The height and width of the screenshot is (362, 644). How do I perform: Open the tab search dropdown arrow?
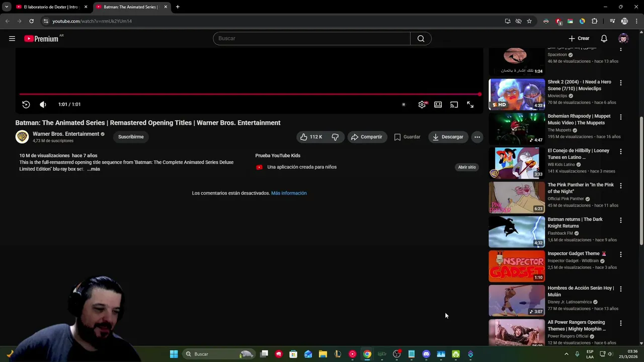[x=6, y=7]
